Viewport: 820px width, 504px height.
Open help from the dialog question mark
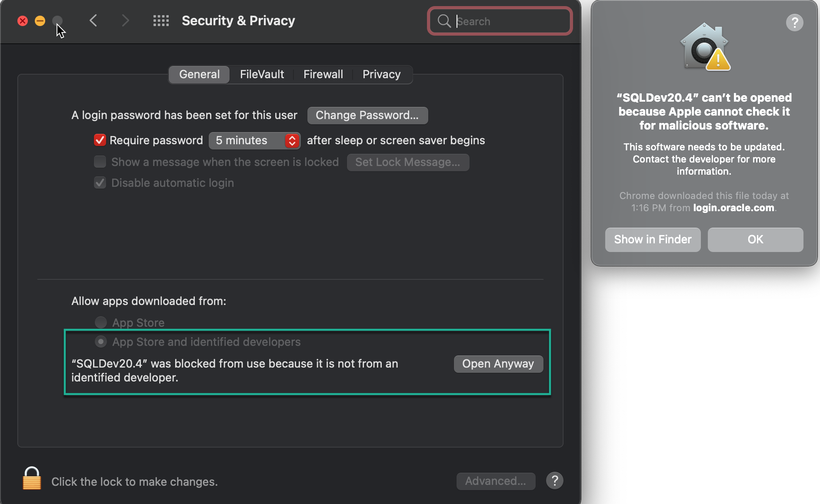click(794, 22)
